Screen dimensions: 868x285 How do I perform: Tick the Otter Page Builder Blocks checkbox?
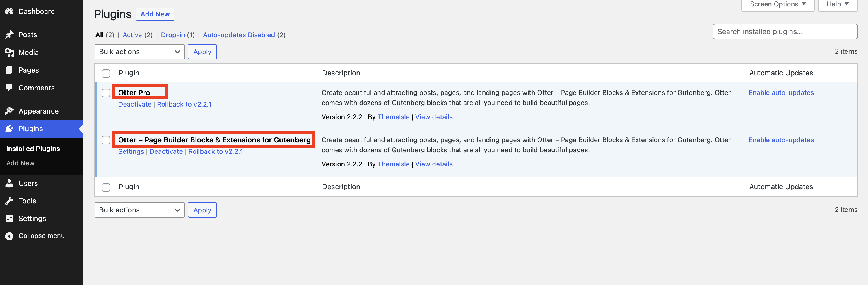coord(106,140)
